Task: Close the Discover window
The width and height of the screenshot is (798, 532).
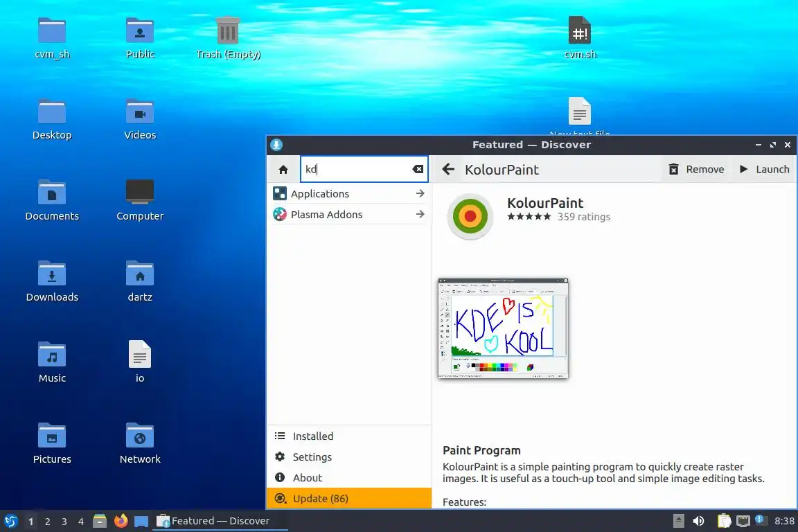Action: click(788, 145)
